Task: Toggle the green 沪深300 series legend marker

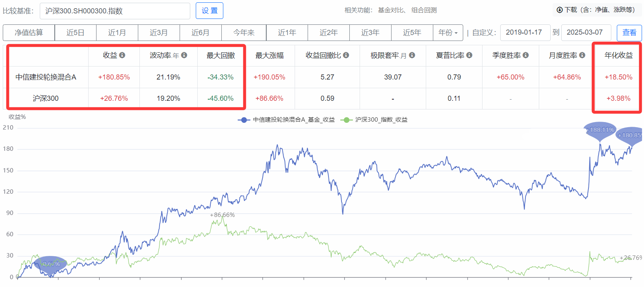Action: tap(346, 120)
